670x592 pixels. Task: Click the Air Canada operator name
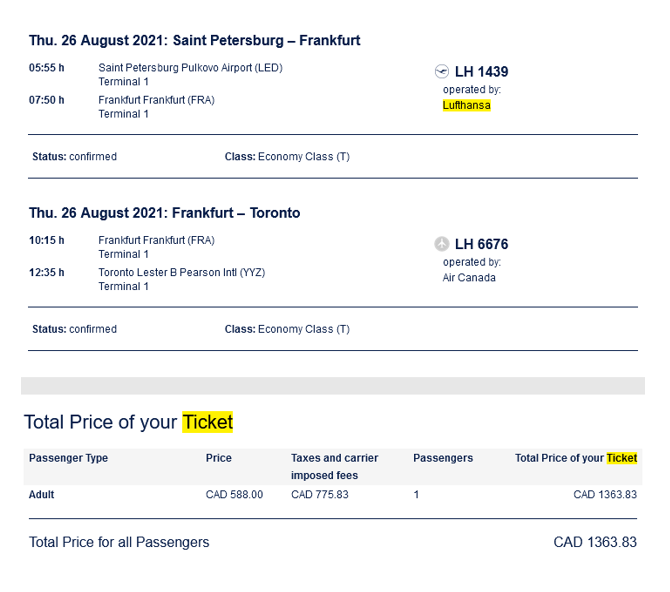469,278
